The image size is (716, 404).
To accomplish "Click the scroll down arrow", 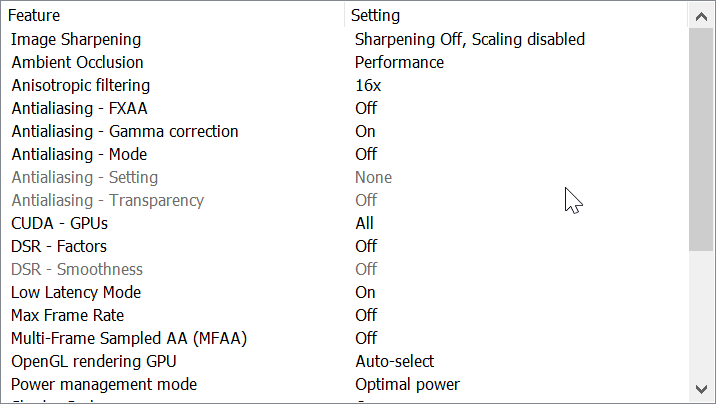I will coord(702,388).
